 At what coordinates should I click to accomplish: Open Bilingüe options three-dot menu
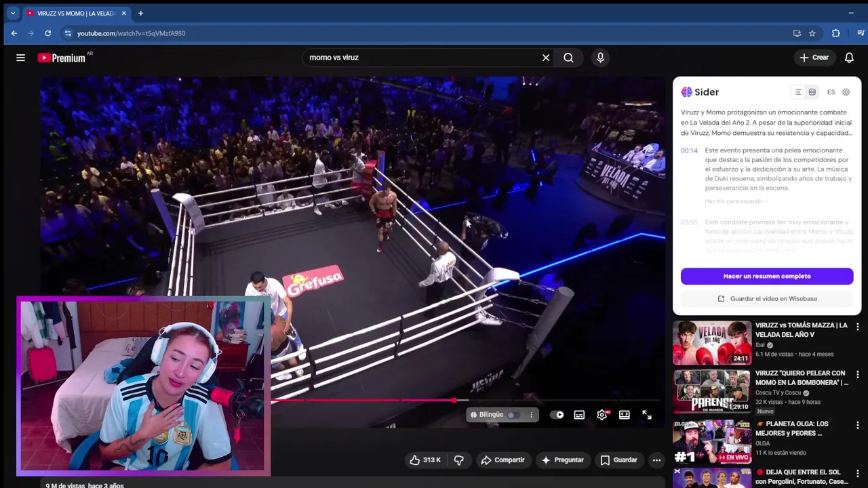pos(531,415)
